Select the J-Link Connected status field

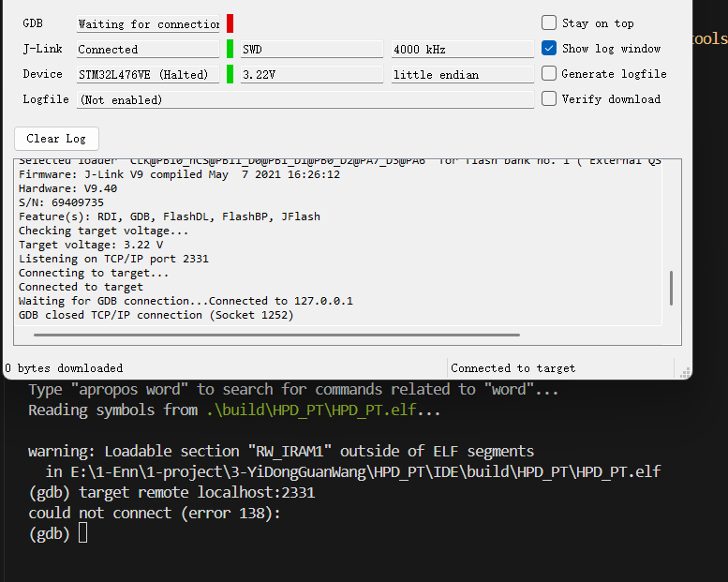click(148, 50)
